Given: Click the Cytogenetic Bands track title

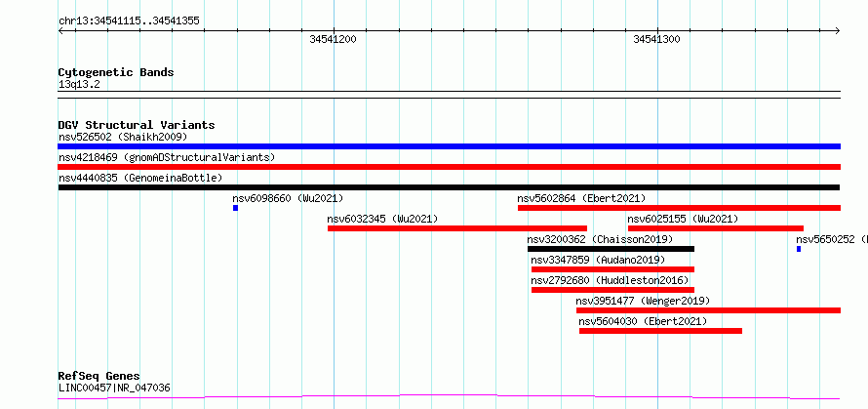Looking at the screenshot, I should pyautogui.click(x=116, y=72).
